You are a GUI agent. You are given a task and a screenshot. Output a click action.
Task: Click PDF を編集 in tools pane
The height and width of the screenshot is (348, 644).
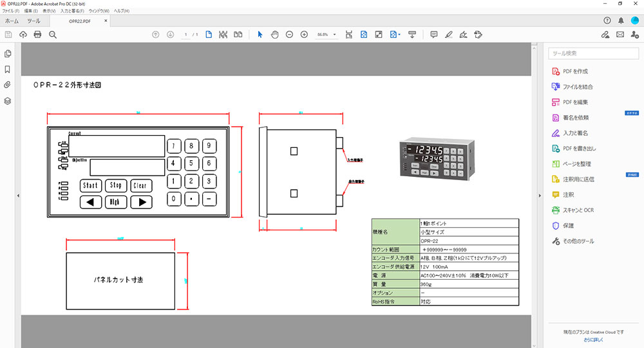click(x=575, y=102)
